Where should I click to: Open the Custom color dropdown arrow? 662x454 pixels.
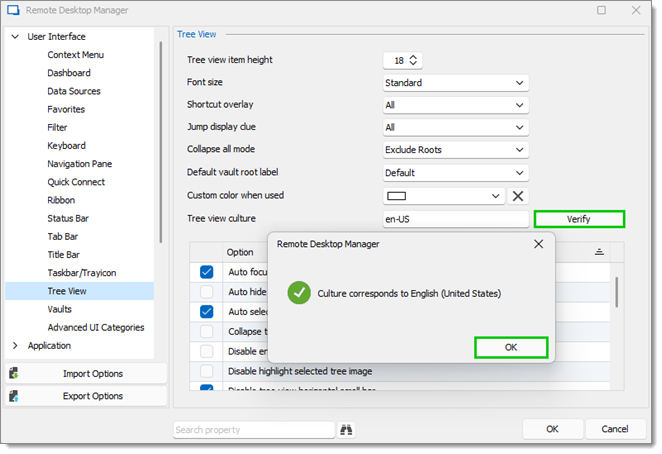tap(496, 196)
